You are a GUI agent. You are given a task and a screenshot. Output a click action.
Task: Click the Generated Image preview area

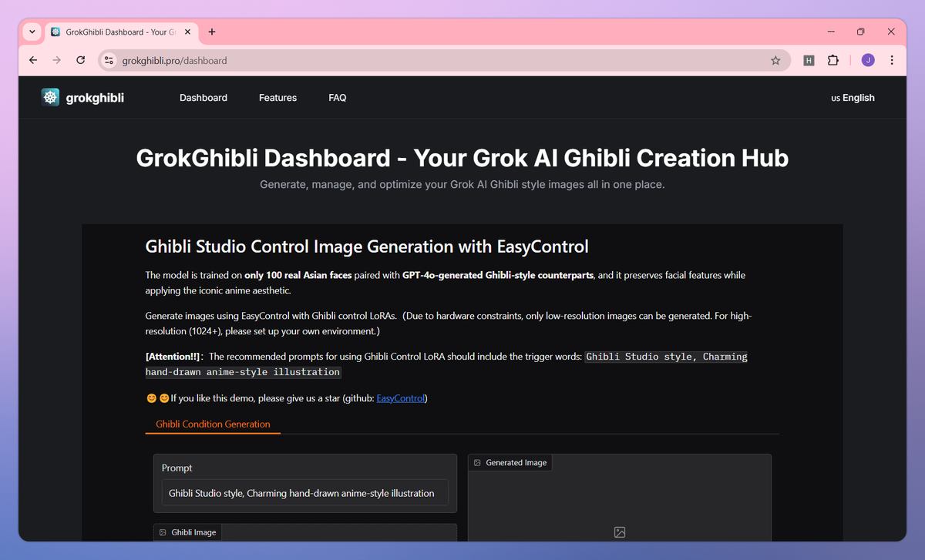(620, 498)
